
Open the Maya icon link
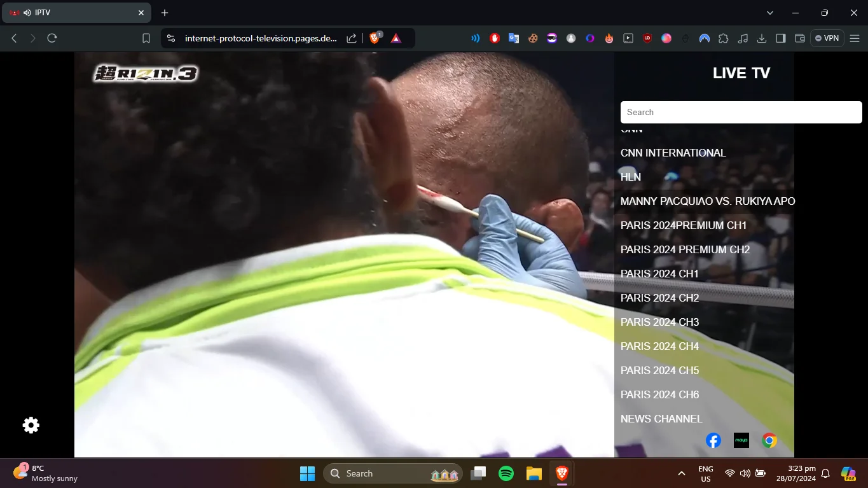[x=741, y=440]
